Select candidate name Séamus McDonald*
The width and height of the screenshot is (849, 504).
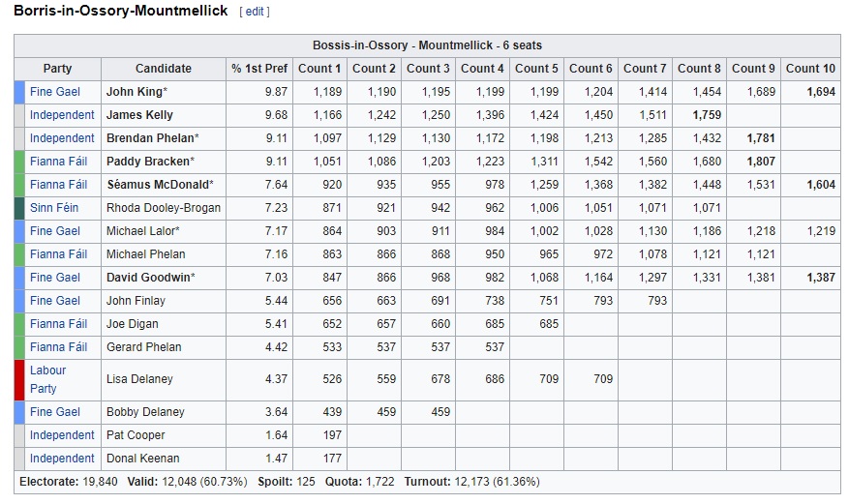[161, 185]
